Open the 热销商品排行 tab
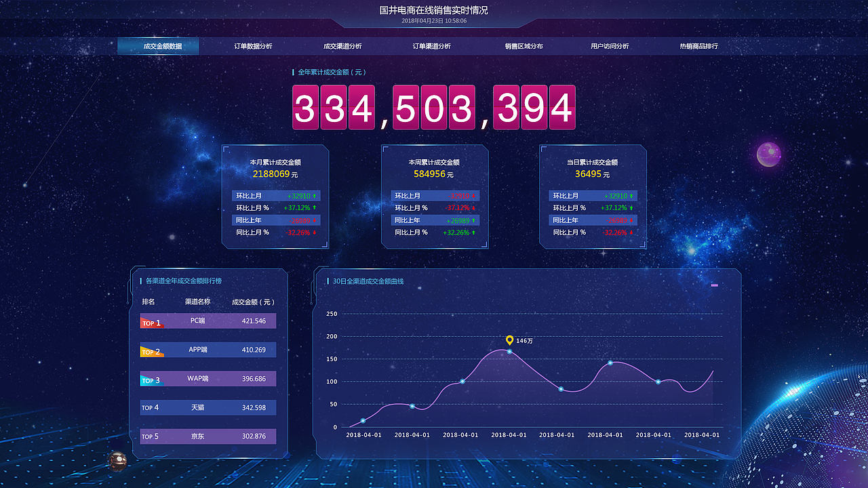This screenshot has width=868, height=488. (699, 46)
